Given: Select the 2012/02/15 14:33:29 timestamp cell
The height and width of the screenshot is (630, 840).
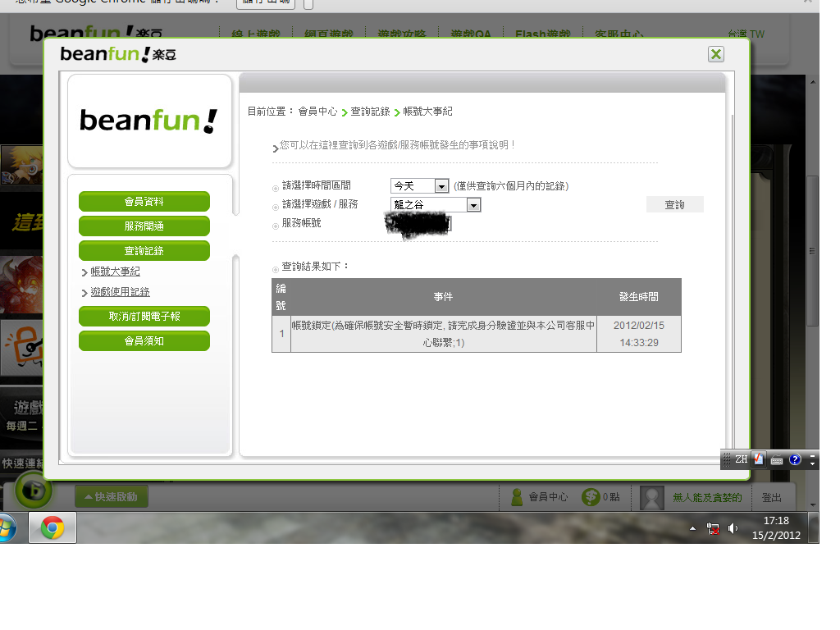Looking at the screenshot, I should 638,334.
